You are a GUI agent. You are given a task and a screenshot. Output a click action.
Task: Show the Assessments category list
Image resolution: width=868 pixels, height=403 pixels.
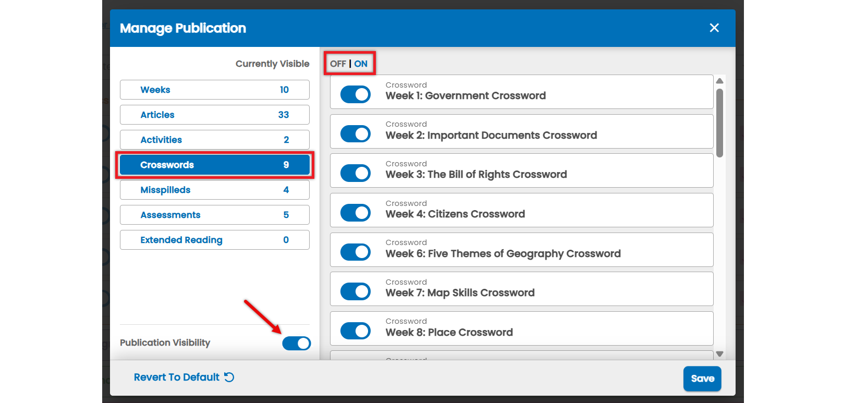point(215,215)
